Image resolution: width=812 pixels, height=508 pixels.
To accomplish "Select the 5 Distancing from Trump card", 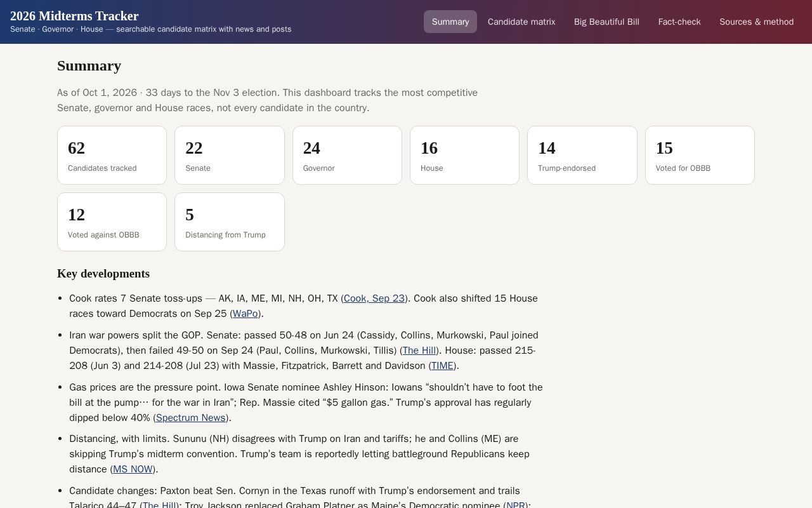I will 230,222.
